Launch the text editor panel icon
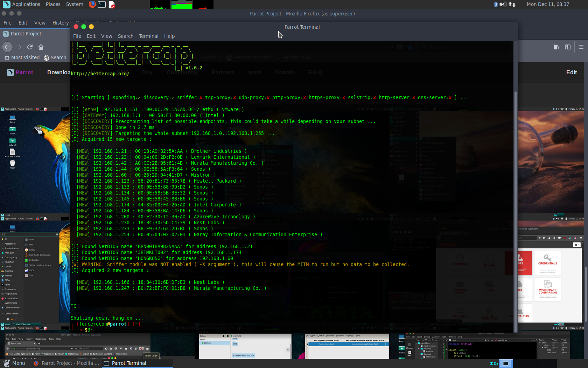Image resolution: width=588 pixels, height=368 pixels. coord(112,4)
